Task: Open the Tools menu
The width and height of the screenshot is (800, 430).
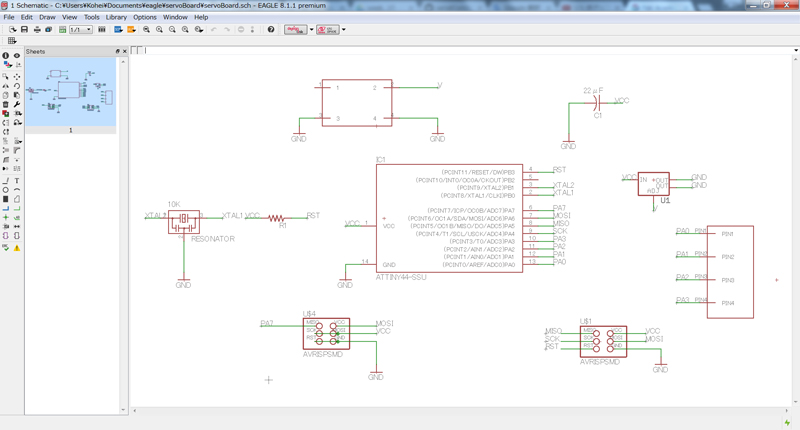Action: click(x=92, y=17)
